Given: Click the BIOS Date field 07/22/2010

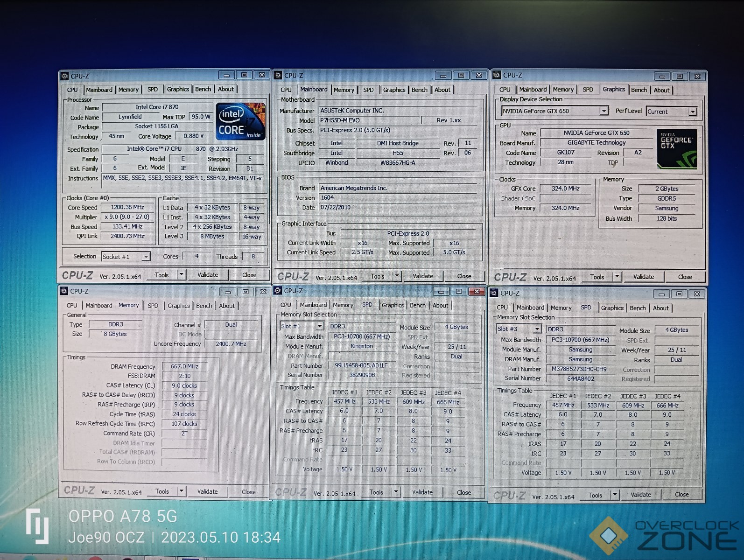Looking at the screenshot, I should (398, 208).
